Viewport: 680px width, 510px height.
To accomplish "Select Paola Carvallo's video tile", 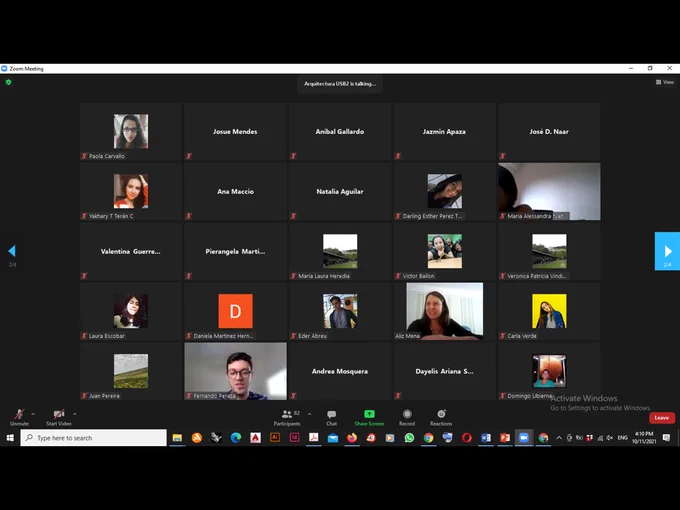I will tap(131, 131).
